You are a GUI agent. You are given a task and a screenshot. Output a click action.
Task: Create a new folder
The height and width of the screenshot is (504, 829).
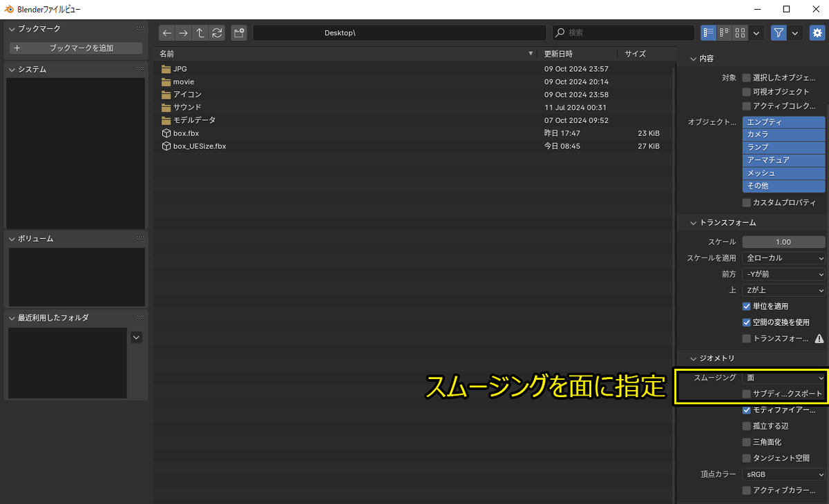(x=239, y=33)
